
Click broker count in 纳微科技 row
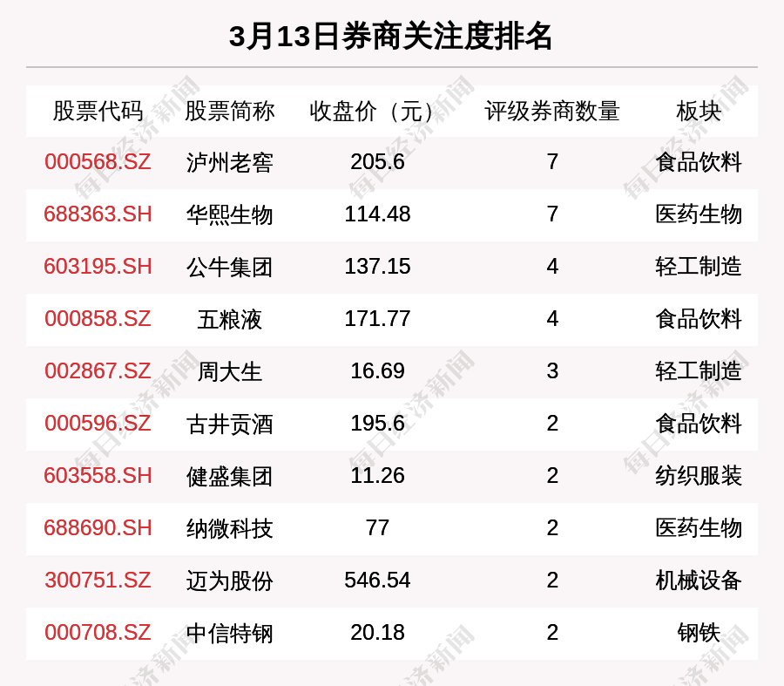(552, 528)
